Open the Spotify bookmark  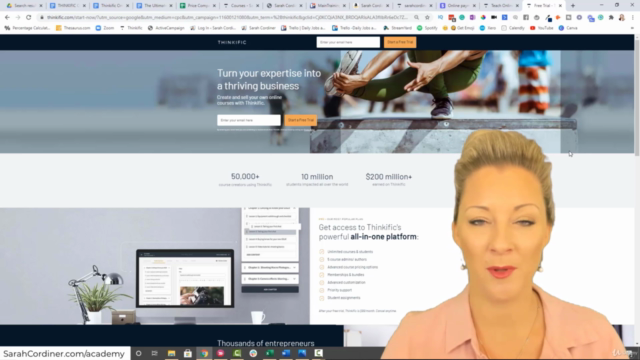point(427,28)
